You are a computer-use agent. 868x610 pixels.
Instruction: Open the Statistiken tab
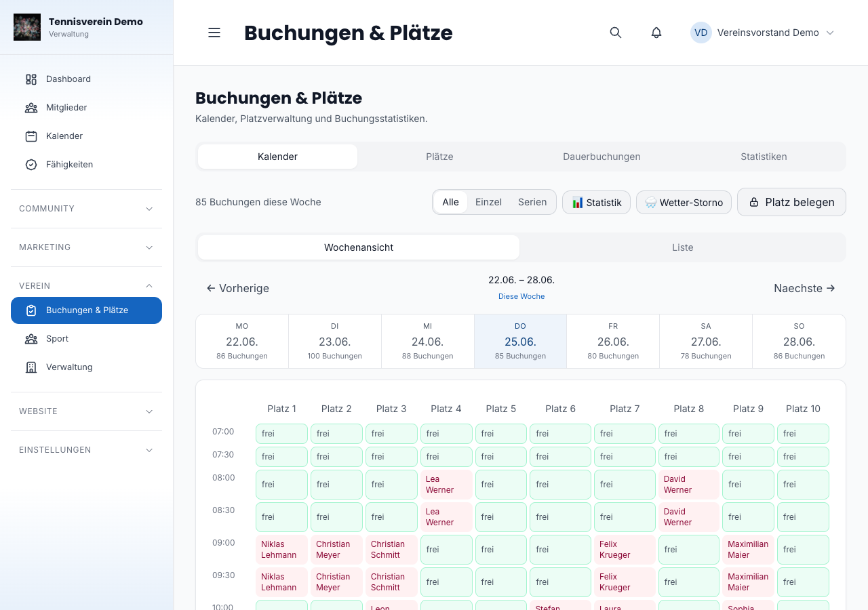click(764, 157)
